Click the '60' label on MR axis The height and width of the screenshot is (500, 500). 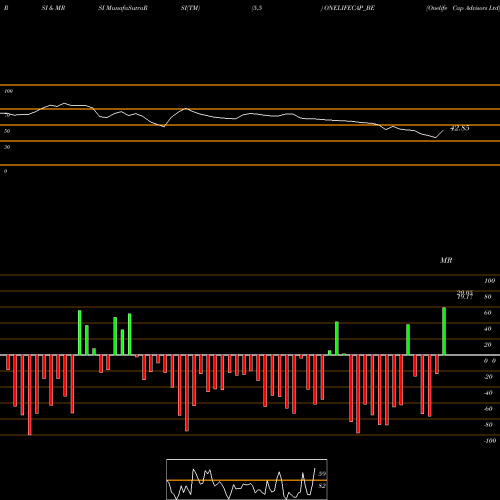pos(488,313)
